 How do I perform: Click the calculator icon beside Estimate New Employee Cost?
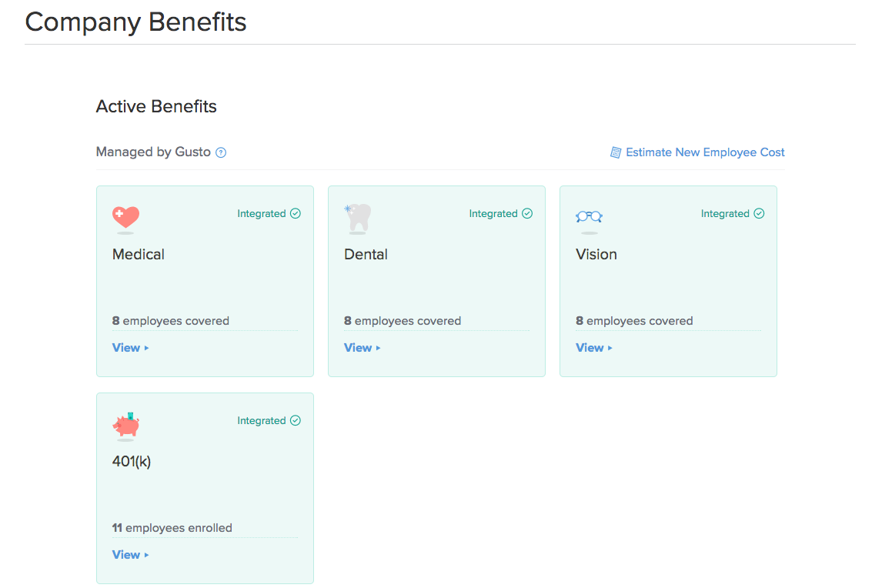(x=616, y=152)
